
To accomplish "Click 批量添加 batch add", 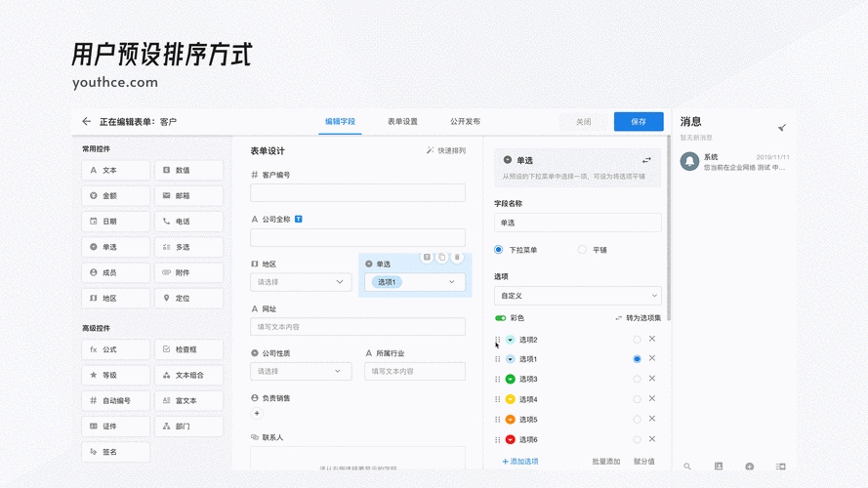I will point(606,461).
